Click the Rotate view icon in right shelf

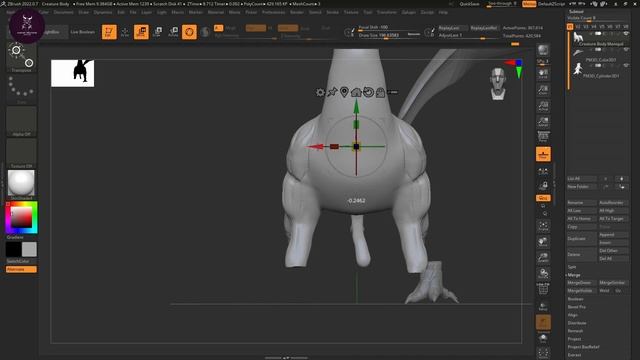pos(543,273)
